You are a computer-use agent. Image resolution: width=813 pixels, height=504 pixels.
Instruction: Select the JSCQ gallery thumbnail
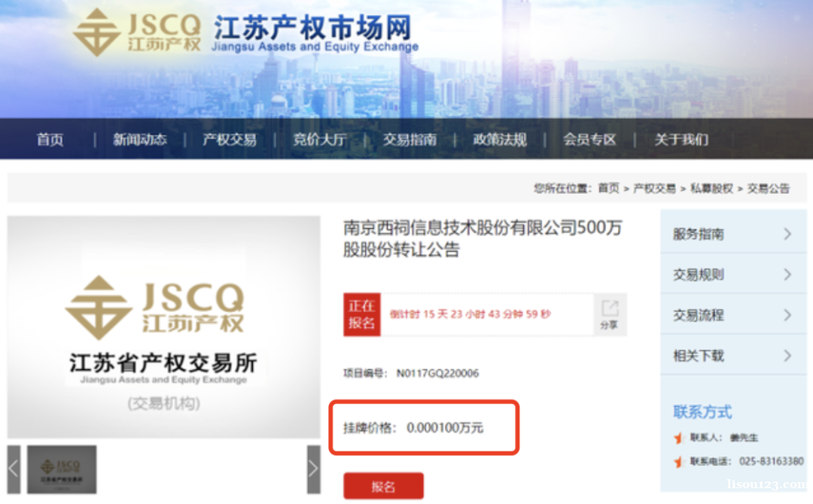pos(62,469)
